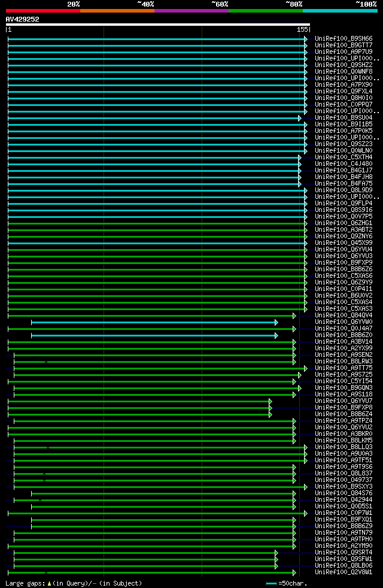Select the UniRef100_C5YI54 label
Viewport: 383px width, 588px height.
click(x=344, y=381)
